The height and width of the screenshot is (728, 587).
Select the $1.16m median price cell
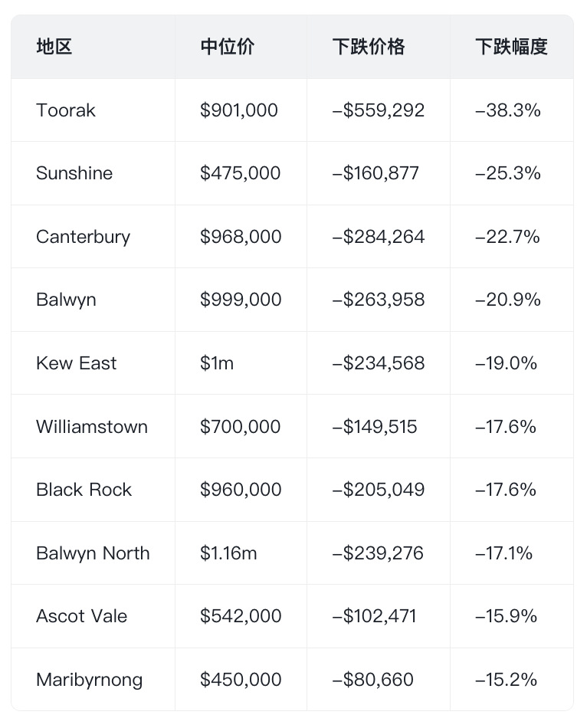[x=228, y=553]
